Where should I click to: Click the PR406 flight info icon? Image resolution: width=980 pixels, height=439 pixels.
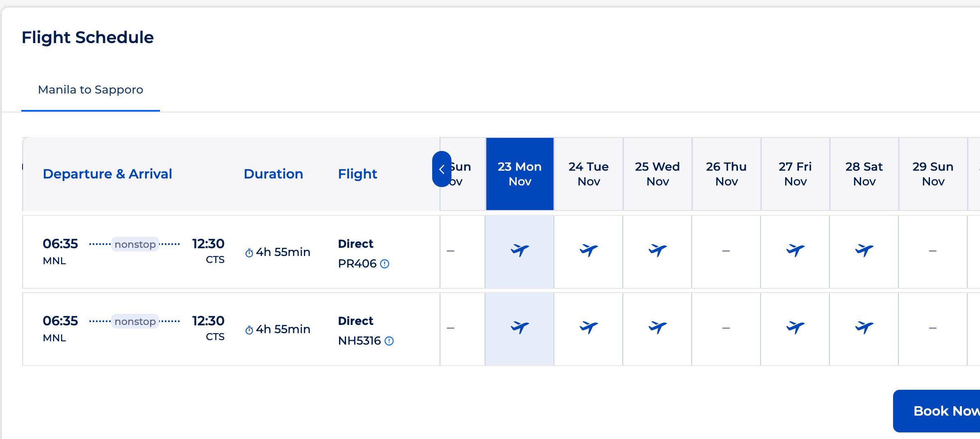(385, 264)
